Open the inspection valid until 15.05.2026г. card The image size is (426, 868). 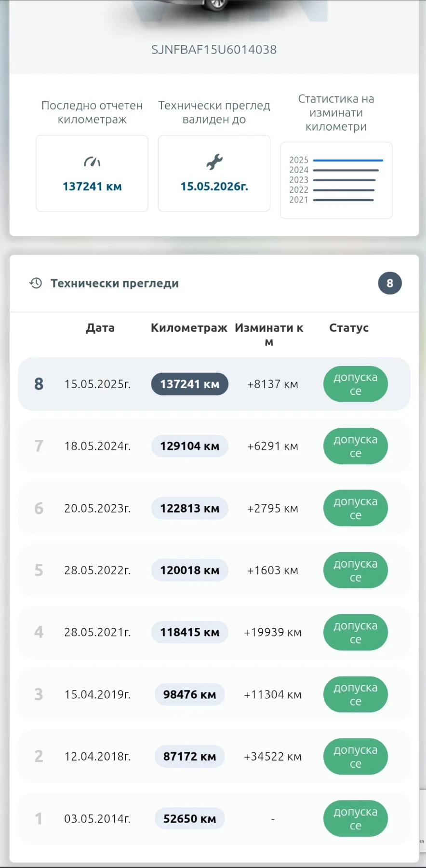tap(214, 173)
